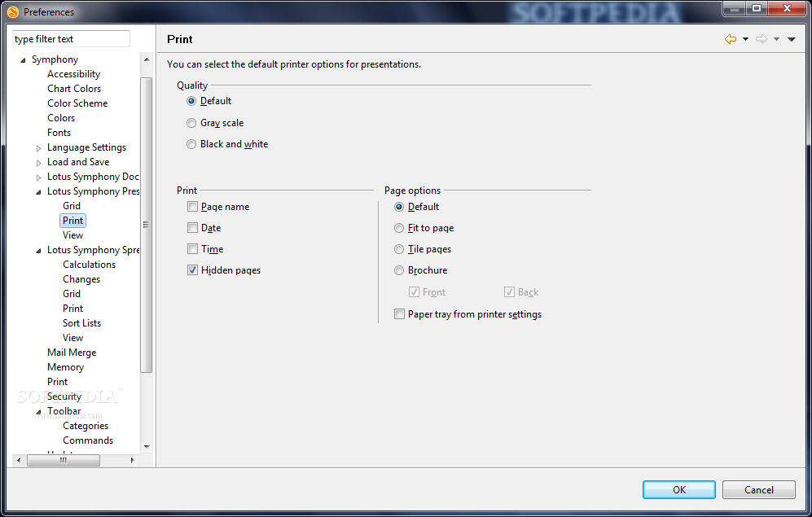
Task: Open Sort Lists preferences page
Action: (81, 323)
